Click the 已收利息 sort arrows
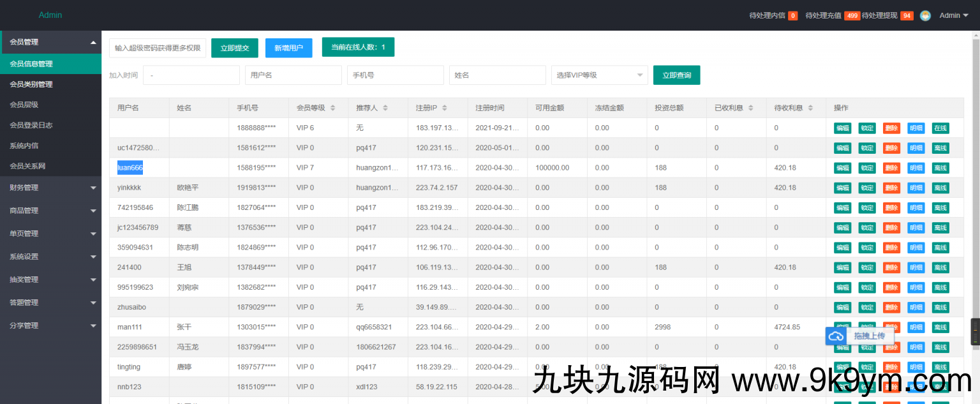 pyautogui.click(x=751, y=108)
